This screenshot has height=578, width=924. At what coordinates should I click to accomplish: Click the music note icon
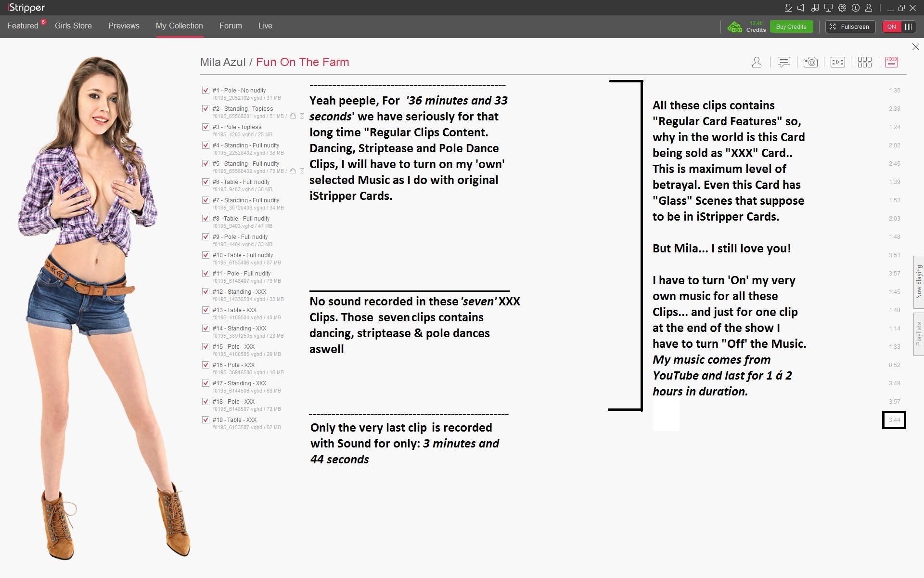click(815, 8)
